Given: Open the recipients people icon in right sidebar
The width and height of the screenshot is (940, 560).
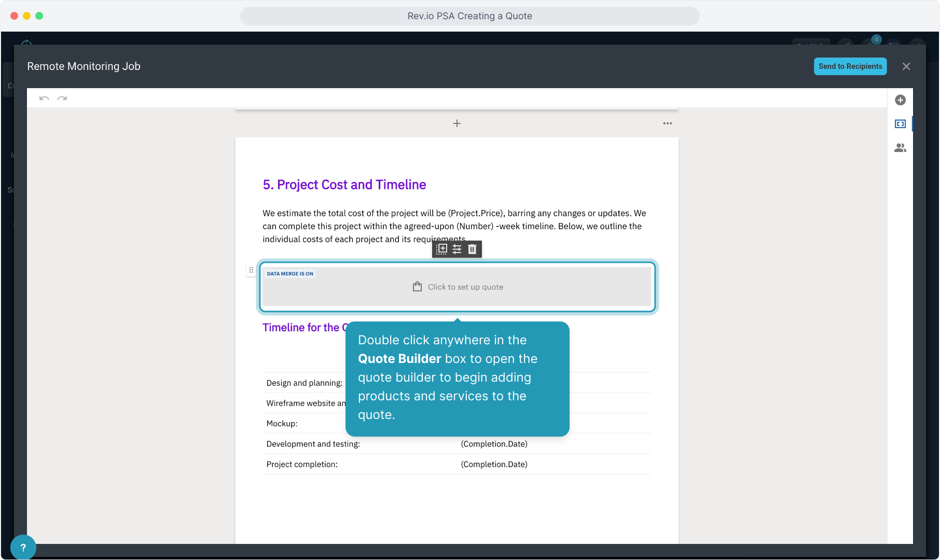Looking at the screenshot, I should tap(900, 148).
